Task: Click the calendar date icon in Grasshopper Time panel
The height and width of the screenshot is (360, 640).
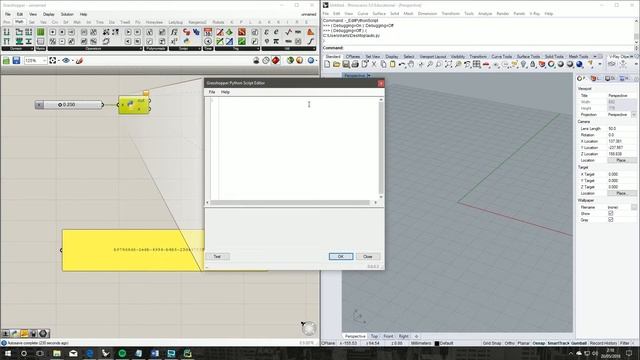Action: point(208,32)
